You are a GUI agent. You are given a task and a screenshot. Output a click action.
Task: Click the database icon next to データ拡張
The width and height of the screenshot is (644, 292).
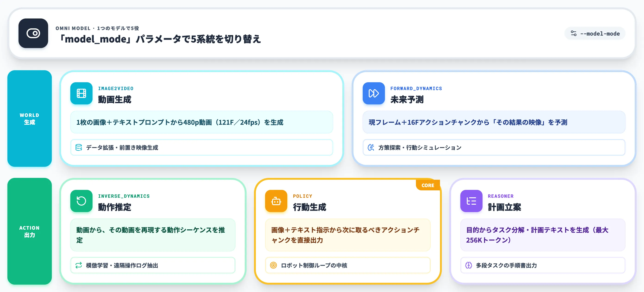click(79, 147)
